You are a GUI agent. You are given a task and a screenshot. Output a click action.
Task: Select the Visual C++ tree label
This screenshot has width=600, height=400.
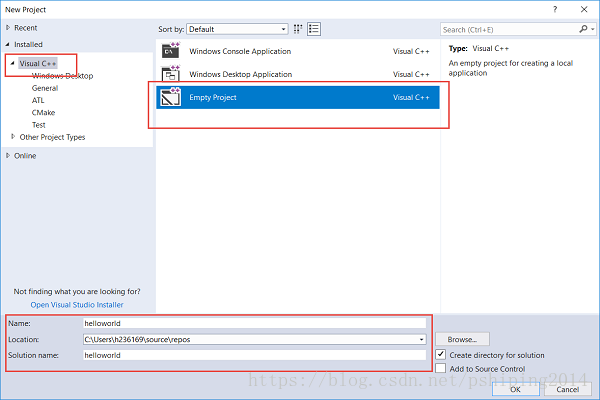tap(38, 64)
